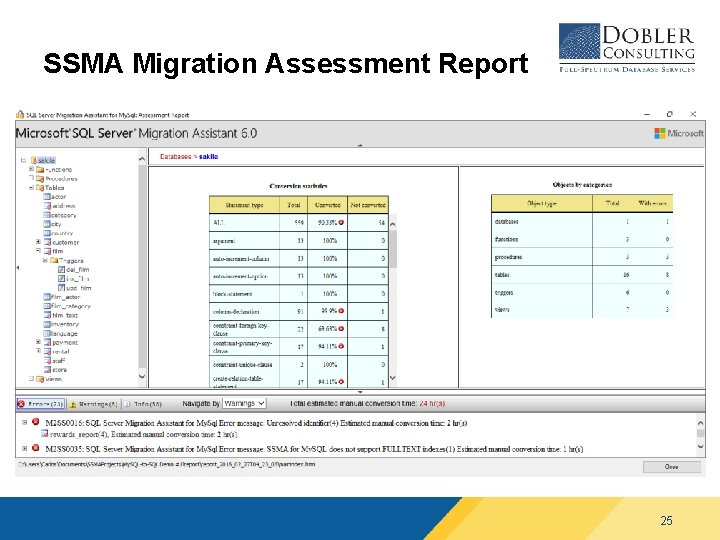
Task: Click the ins_film trigger icon
Action: pyautogui.click(x=61, y=279)
